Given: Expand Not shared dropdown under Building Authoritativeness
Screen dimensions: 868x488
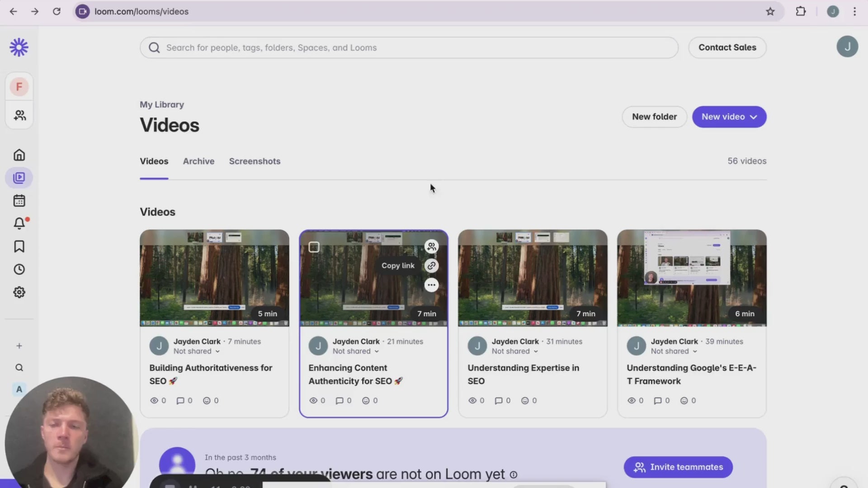Looking at the screenshot, I should (197, 351).
